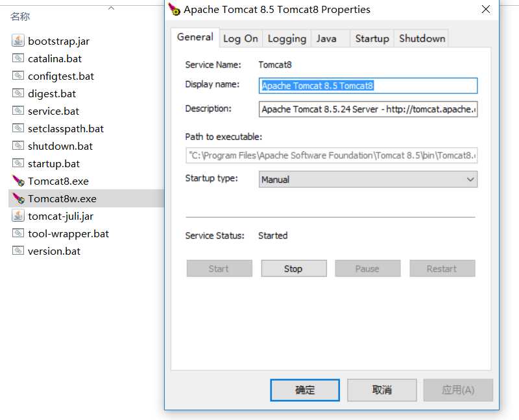Click the configtest.bat file icon
519x420 pixels.
click(x=18, y=76)
